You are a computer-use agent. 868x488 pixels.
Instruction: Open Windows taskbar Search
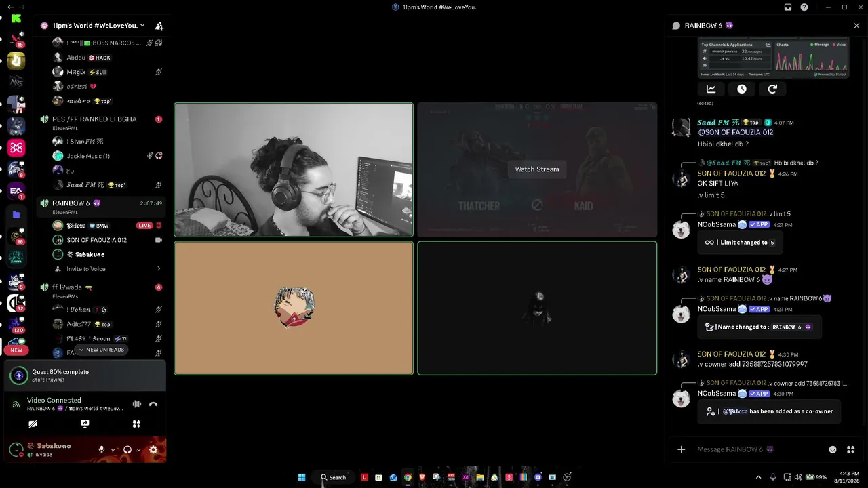pos(333,477)
